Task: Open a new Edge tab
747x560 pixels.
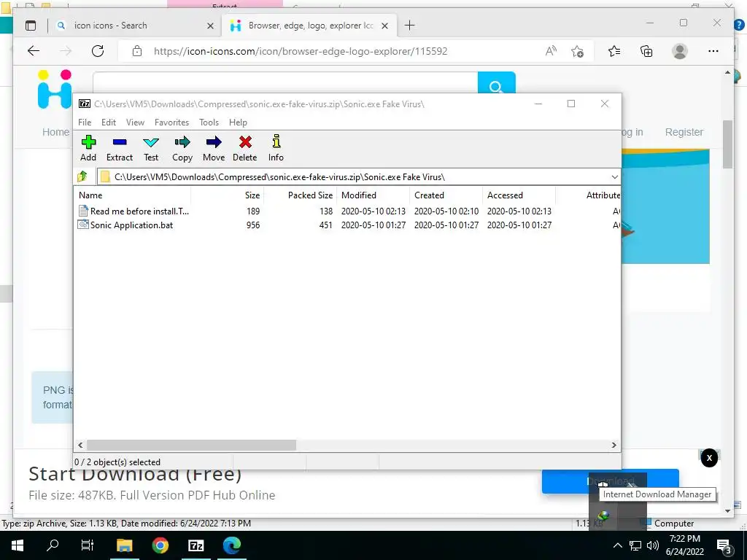Action: (409, 26)
